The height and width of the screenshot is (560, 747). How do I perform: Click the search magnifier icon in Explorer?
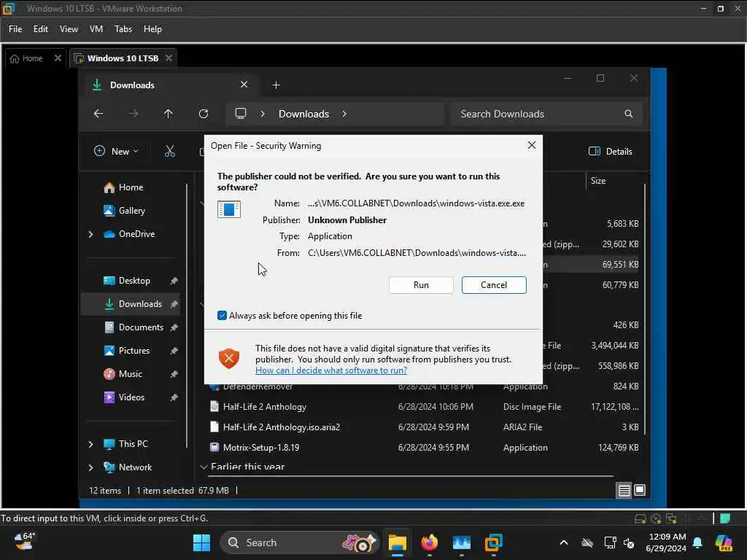(x=629, y=114)
